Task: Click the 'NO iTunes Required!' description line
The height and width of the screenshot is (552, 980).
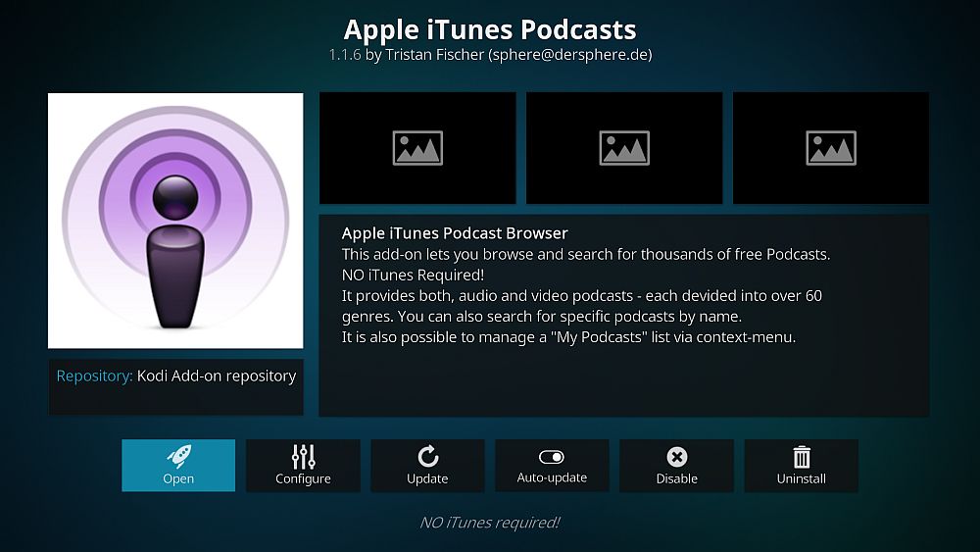Action: pyautogui.click(x=413, y=276)
